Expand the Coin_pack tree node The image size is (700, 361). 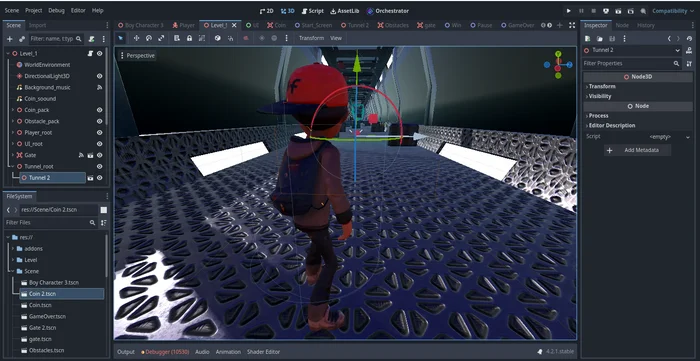coord(12,110)
